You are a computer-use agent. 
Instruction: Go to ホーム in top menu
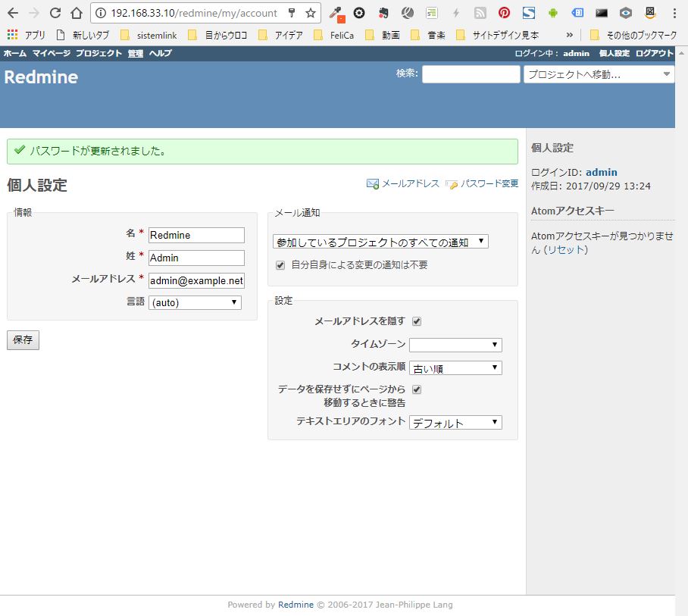click(15, 53)
